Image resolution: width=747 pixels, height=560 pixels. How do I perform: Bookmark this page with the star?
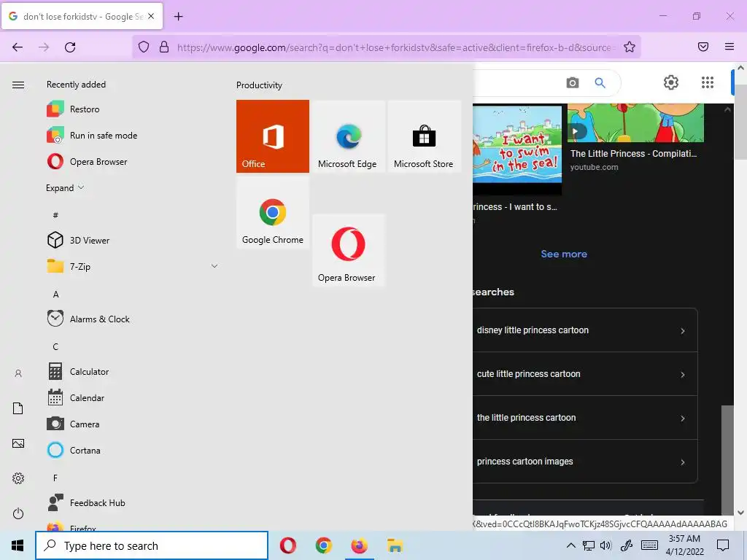pos(630,47)
